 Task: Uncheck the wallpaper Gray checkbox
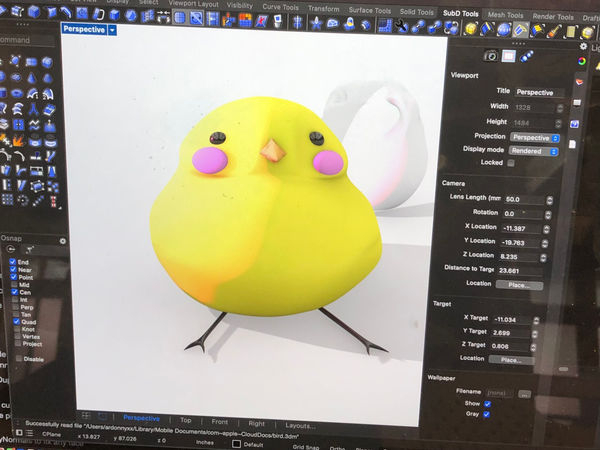[486, 414]
